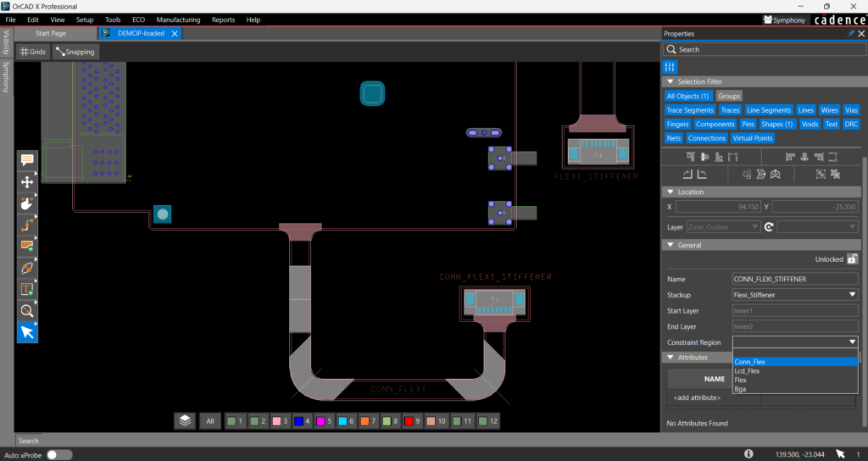The height and width of the screenshot is (461, 868).
Task: Choose the add text tool
Action: click(x=27, y=290)
